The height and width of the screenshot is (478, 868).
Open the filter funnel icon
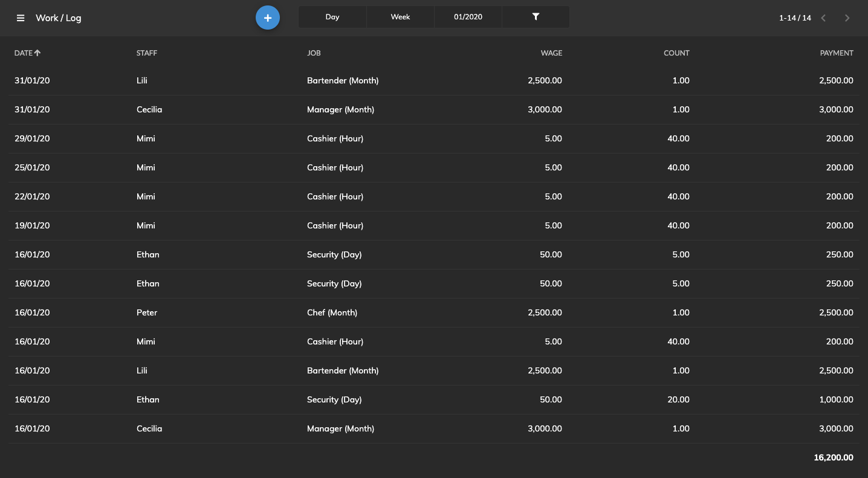(x=536, y=17)
